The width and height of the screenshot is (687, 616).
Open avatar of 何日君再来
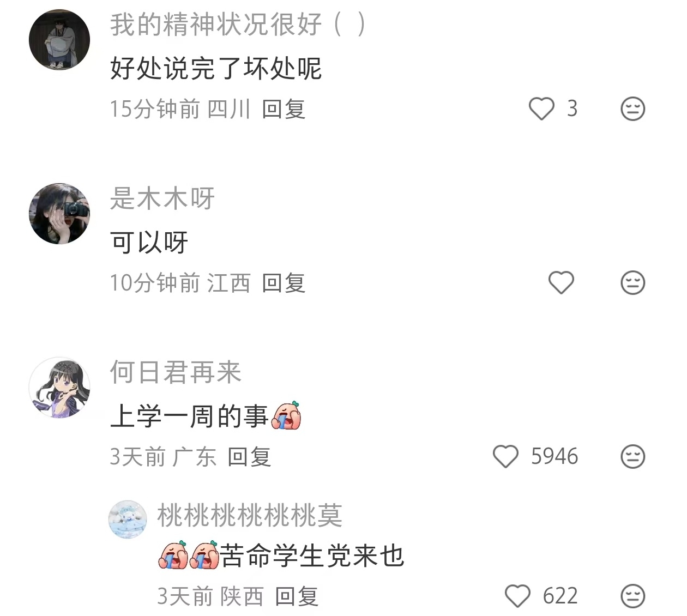[x=59, y=388]
